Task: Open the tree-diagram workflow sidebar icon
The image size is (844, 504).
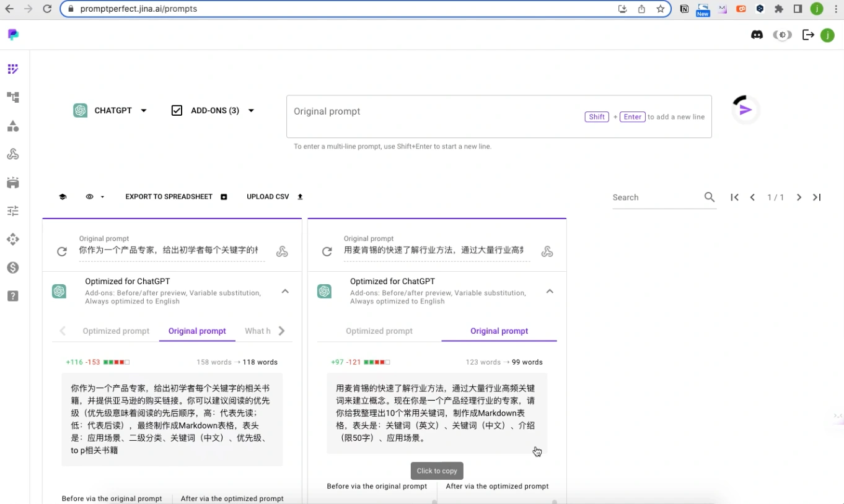Action: (x=13, y=97)
